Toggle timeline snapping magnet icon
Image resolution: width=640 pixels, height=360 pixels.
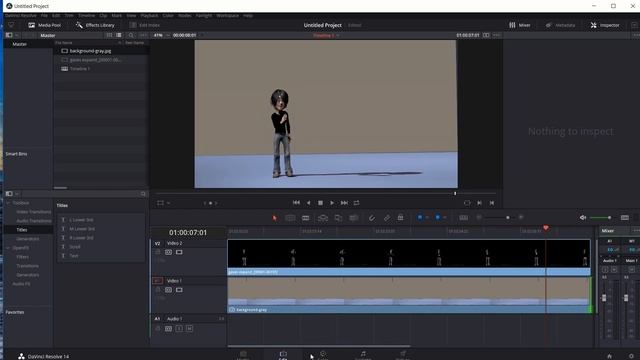[371, 218]
